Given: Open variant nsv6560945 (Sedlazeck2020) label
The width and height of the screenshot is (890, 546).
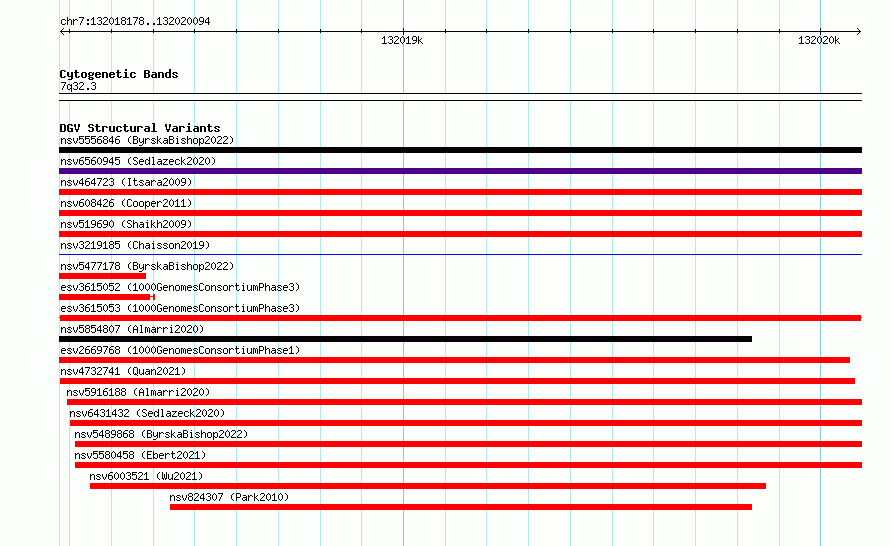Looking at the screenshot, I should [138, 161].
